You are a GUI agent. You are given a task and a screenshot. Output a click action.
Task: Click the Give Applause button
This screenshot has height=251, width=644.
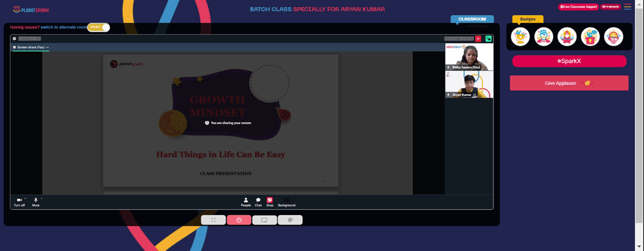(x=569, y=83)
